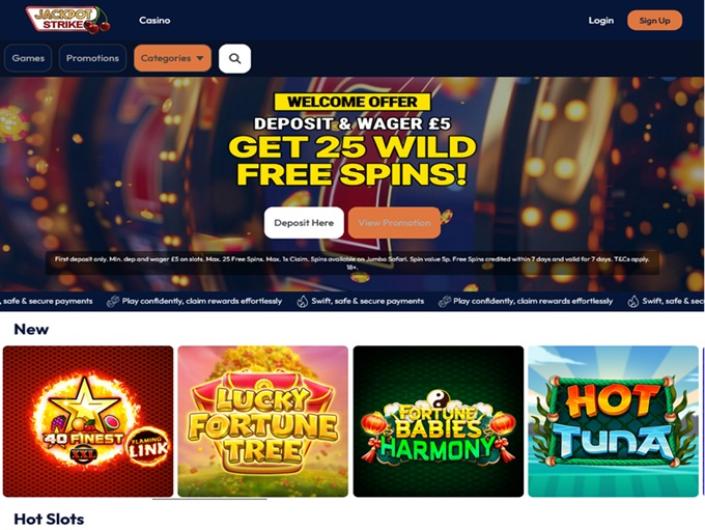Click the View Promotion button

394,223
